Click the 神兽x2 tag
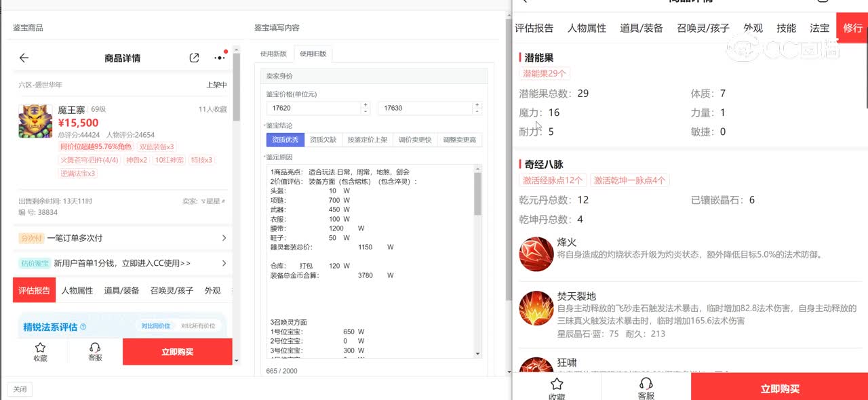 tap(136, 160)
